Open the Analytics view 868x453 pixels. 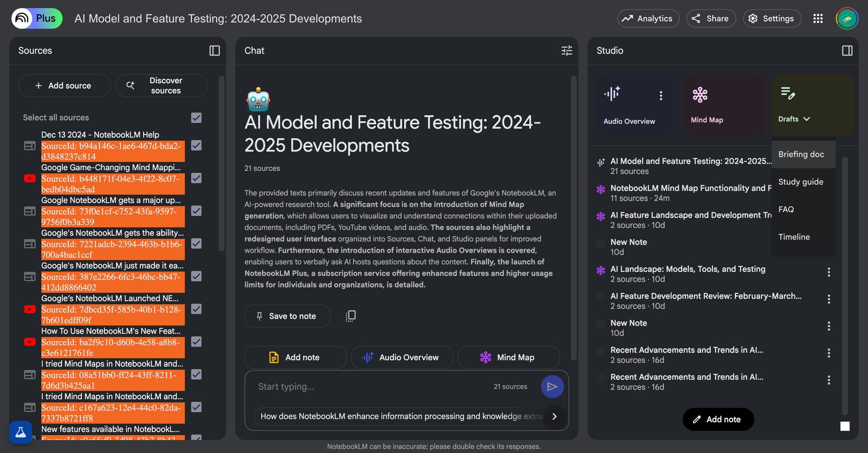click(x=648, y=19)
